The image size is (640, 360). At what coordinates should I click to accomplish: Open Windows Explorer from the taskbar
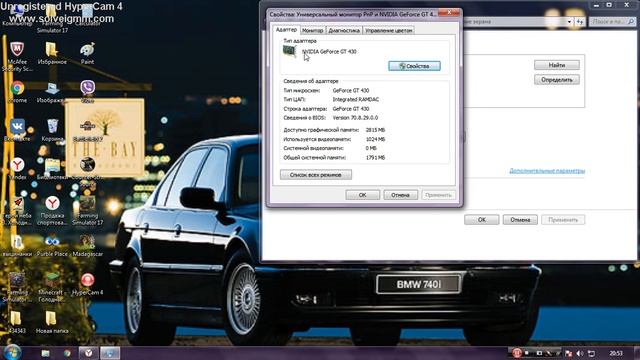(x=45, y=353)
